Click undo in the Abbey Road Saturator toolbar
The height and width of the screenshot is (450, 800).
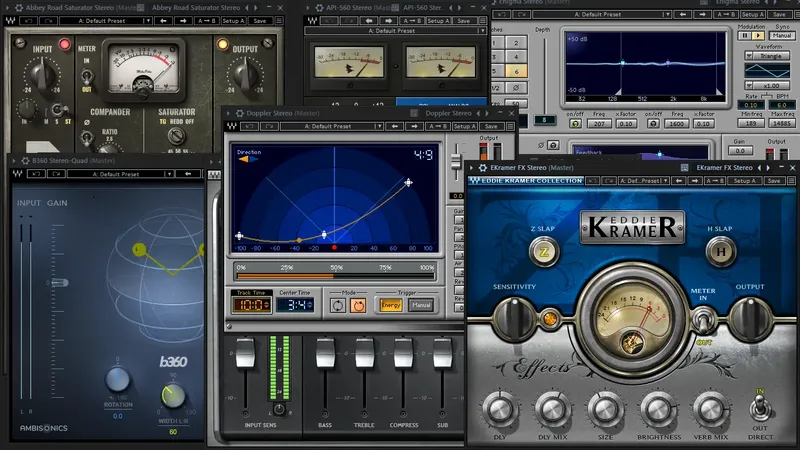click(x=29, y=21)
